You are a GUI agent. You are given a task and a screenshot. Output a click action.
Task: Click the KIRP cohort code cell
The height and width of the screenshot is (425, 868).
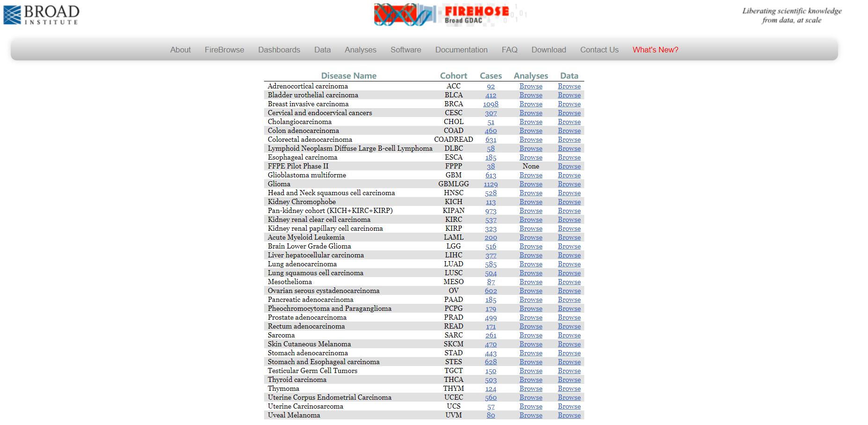point(454,228)
